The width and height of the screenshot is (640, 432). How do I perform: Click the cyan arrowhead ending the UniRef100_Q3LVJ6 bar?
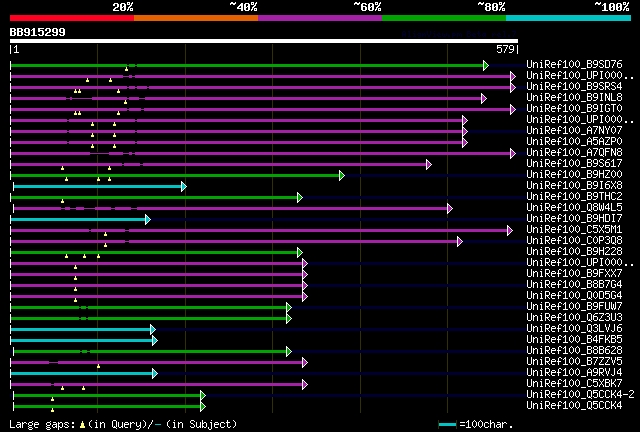pos(153,330)
